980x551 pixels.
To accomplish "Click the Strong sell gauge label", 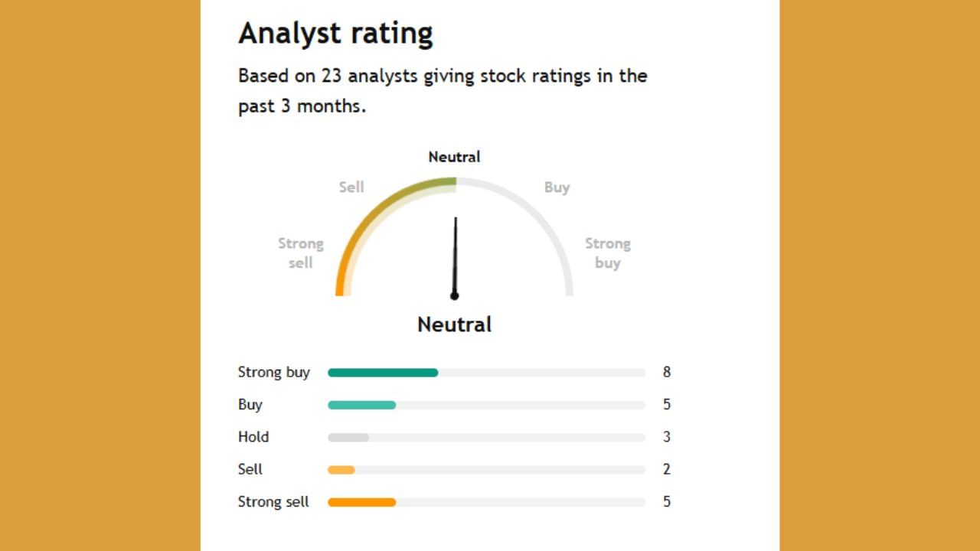I will click(x=301, y=253).
